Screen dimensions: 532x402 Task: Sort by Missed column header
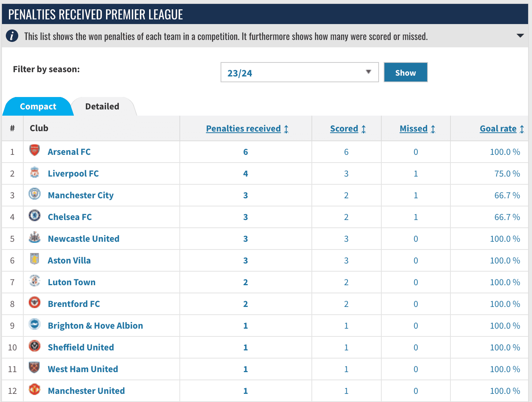[x=414, y=128]
